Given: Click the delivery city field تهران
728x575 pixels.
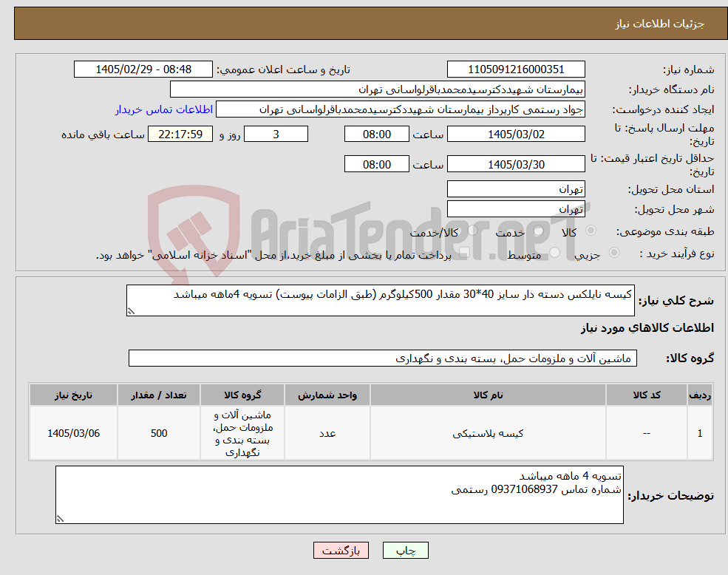Looking at the screenshot, I should pos(516,209).
